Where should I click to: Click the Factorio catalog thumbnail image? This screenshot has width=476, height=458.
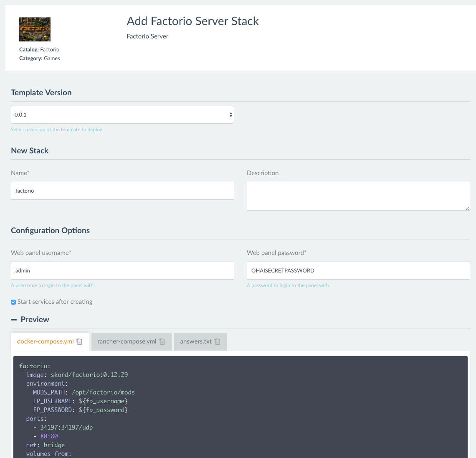35,29
